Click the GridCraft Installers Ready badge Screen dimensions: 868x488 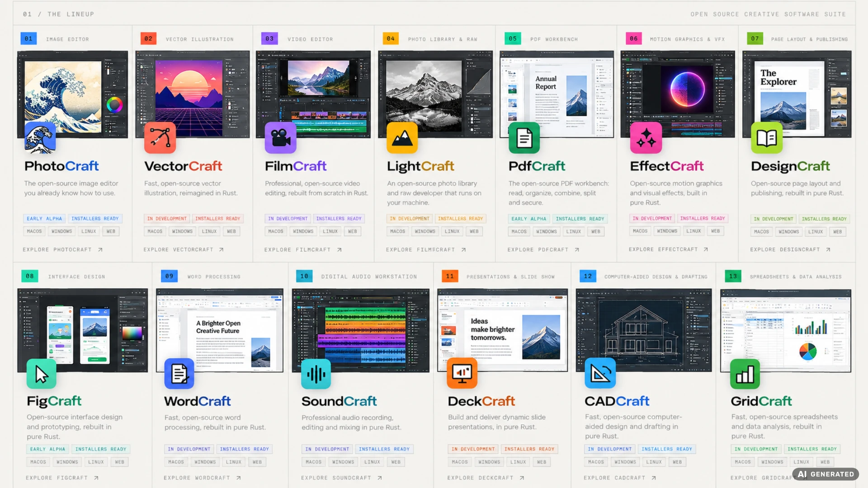pos(812,449)
